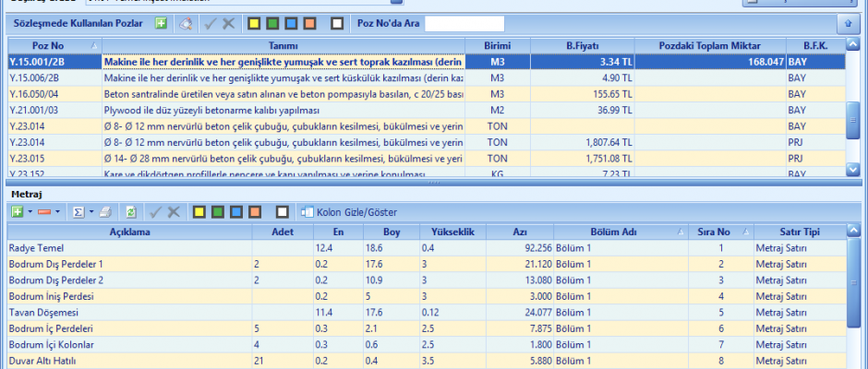Select the Radye Temel metraj row
868x369 pixels.
(139, 248)
